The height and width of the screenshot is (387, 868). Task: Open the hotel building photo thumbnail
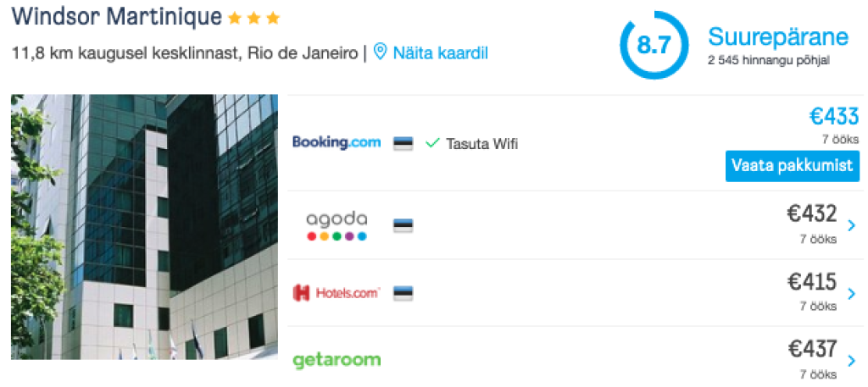coord(144,227)
